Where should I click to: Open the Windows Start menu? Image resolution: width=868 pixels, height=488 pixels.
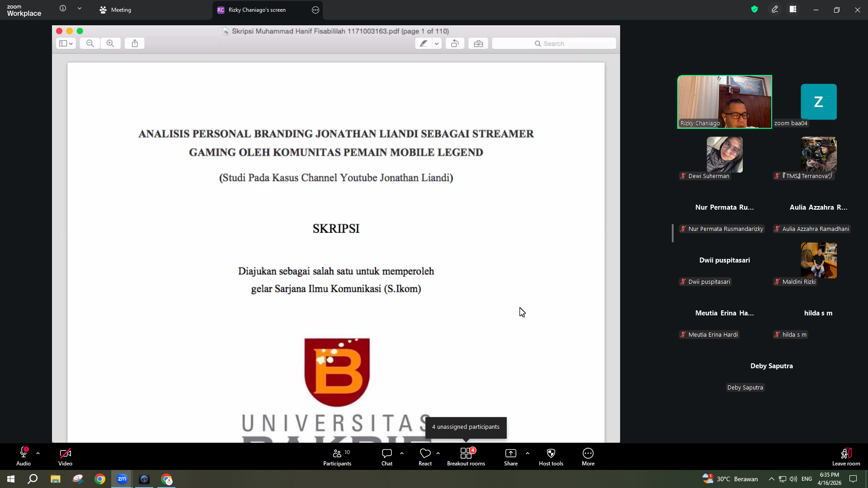(x=11, y=479)
